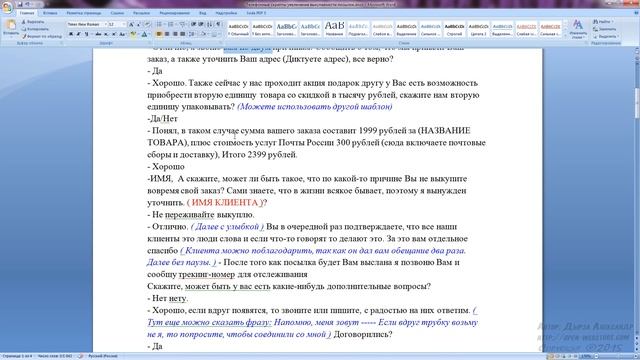Viewport: 640px width, 360px height.
Task: Open the Надстройки ribbon tab
Action: tap(226, 13)
